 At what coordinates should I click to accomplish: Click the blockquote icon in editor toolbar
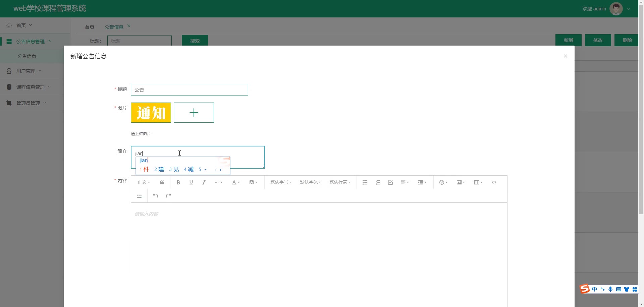(x=162, y=182)
